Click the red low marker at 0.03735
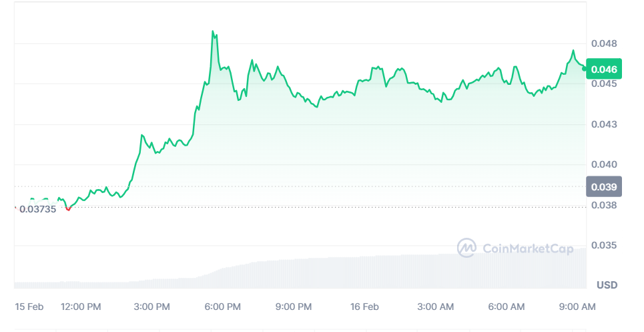Screen dimensions: 644x332 pyautogui.click(x=68, y=208)
